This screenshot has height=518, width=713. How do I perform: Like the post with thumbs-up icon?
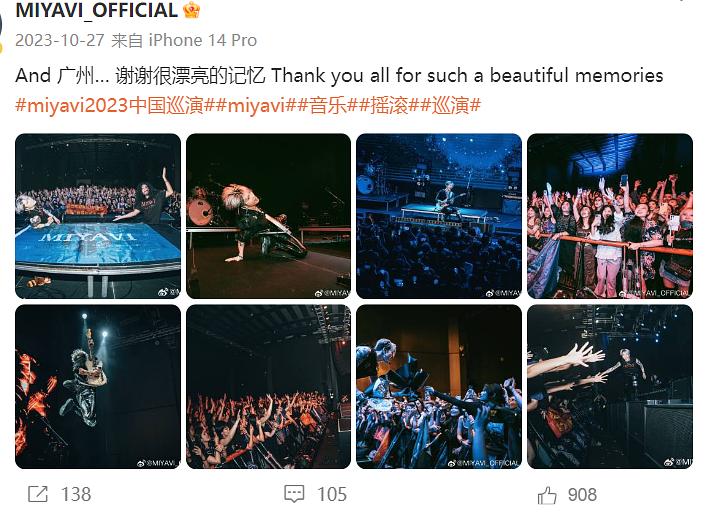coord(547,494)
